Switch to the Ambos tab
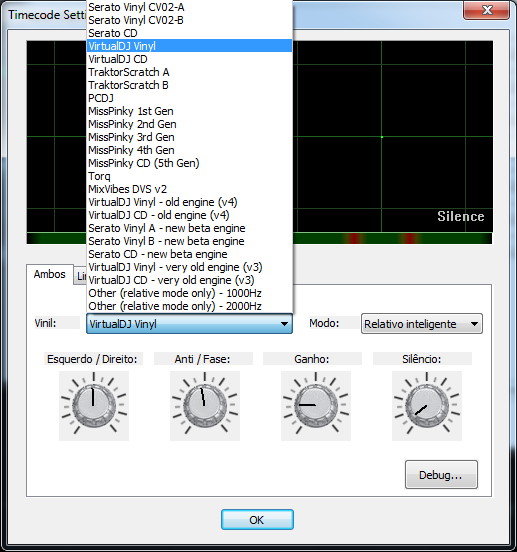 point(50,274)
